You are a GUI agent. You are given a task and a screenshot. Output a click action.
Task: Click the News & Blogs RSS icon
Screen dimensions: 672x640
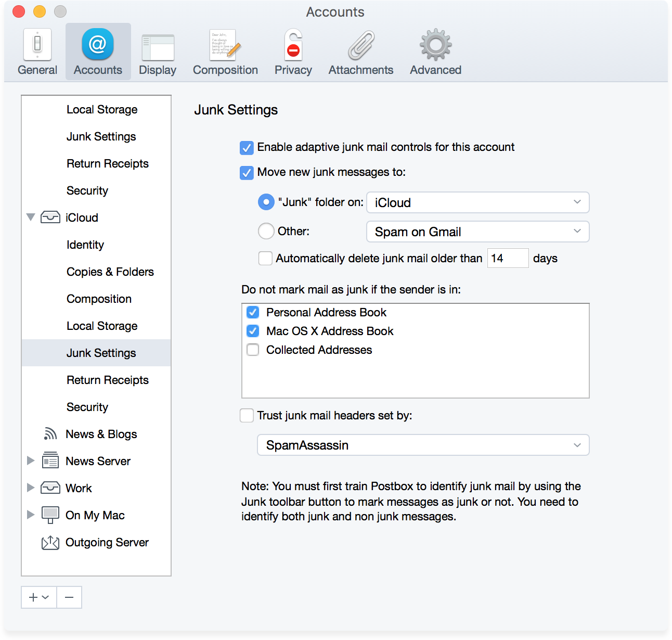coord(50,434)
